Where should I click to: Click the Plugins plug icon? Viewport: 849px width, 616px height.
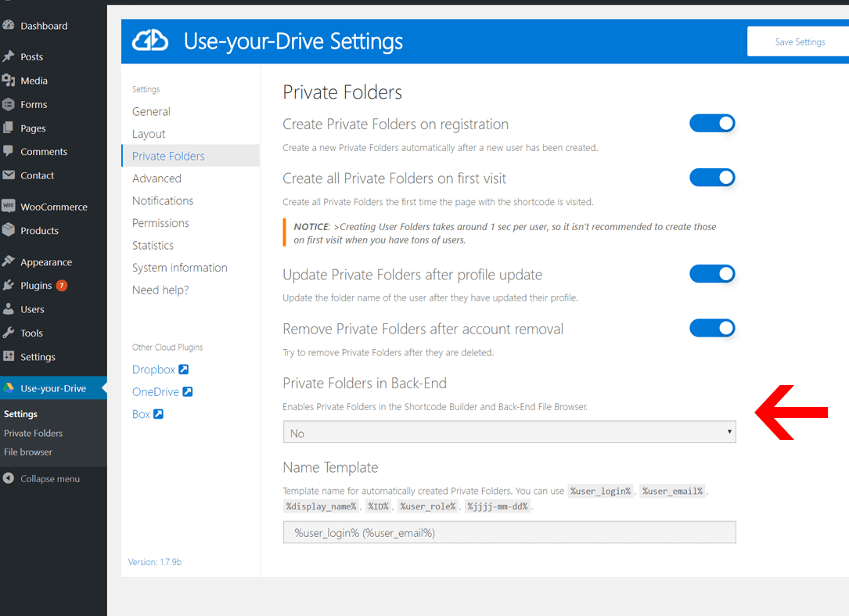(8, 285)
